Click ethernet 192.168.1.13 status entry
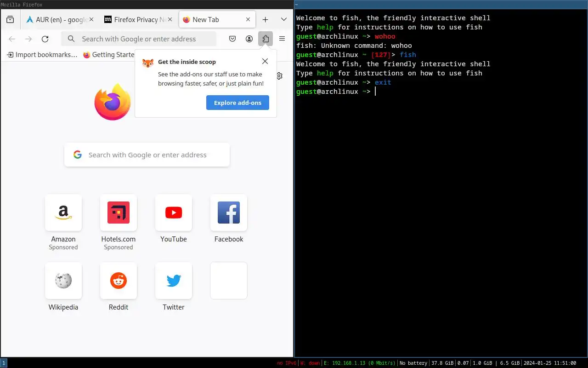588x368 pixels. tap(359, 363)
